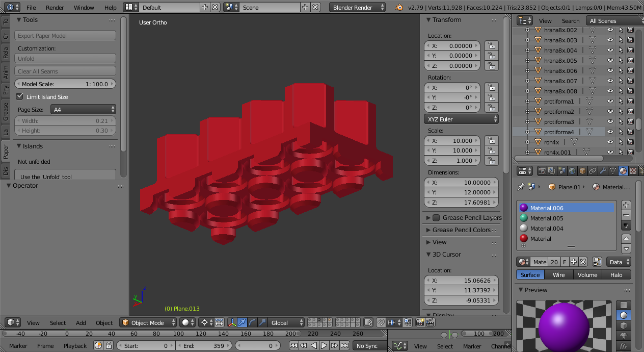Image resolution: width=644 pixels, height=352 pixels.
Task: Select flat plane preview type
Action: 624,305
